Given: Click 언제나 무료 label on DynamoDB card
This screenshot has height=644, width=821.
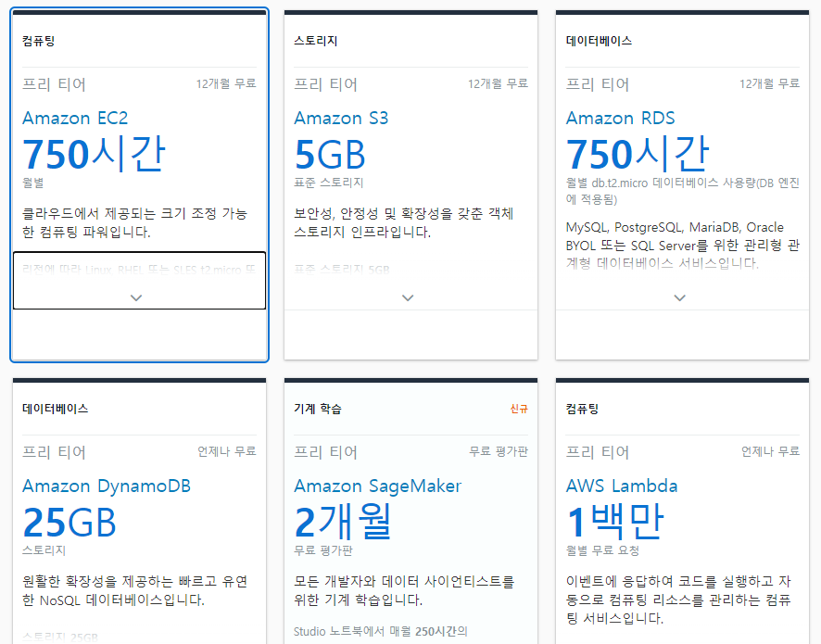Looking at the screenshot, I should click(x=227, y=451).
